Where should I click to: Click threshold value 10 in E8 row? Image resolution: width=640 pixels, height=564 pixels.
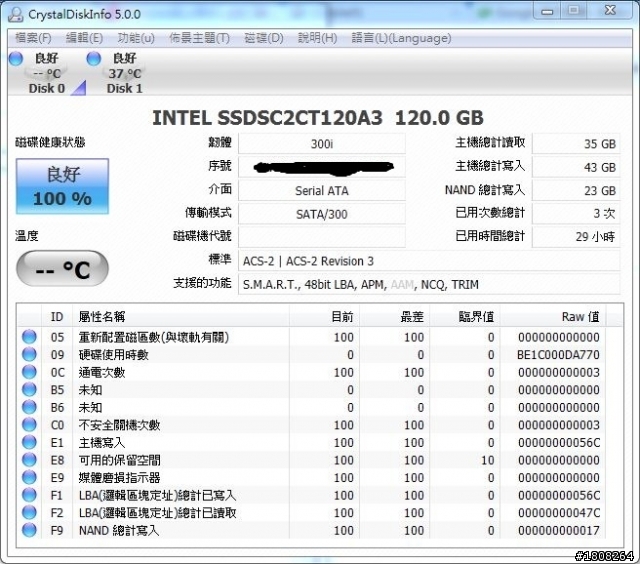(487, 460)
